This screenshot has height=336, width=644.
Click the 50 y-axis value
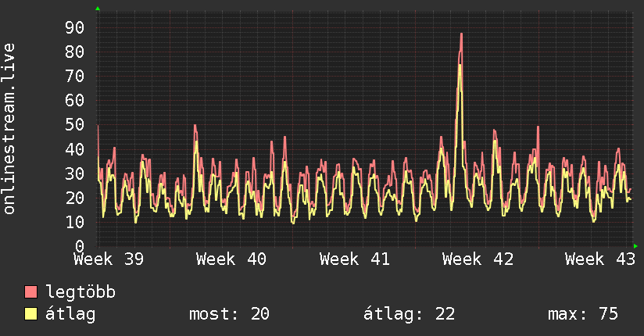click(x=75, y=125)
